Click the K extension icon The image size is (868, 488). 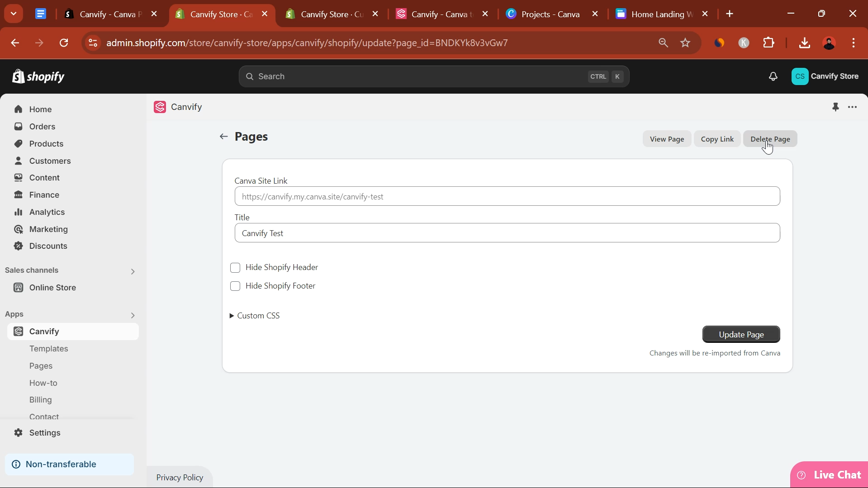pyautogui.click(x=744, y=43)
